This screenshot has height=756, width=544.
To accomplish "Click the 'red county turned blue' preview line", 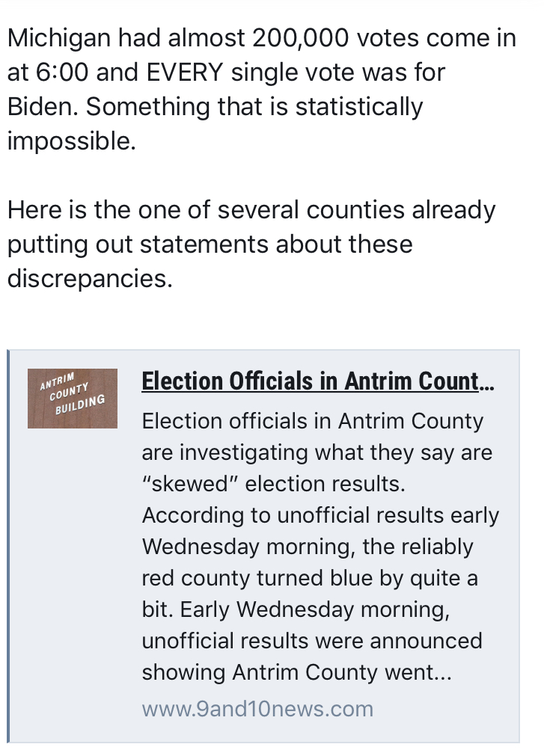I will [310, 578].
